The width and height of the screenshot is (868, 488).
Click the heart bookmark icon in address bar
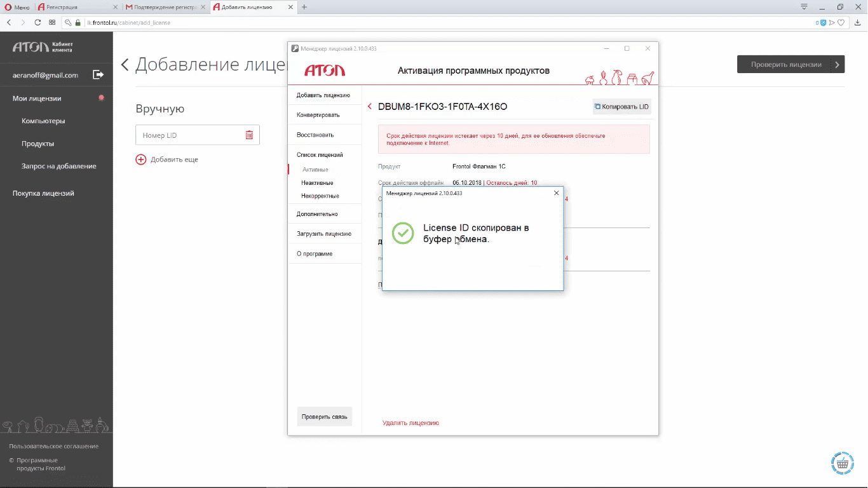[841, 22]
